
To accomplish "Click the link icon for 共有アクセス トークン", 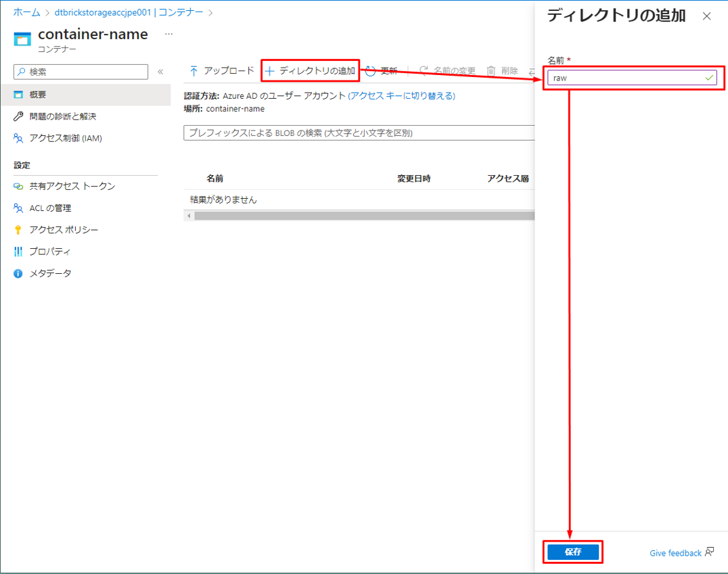I will coord(18,186).
